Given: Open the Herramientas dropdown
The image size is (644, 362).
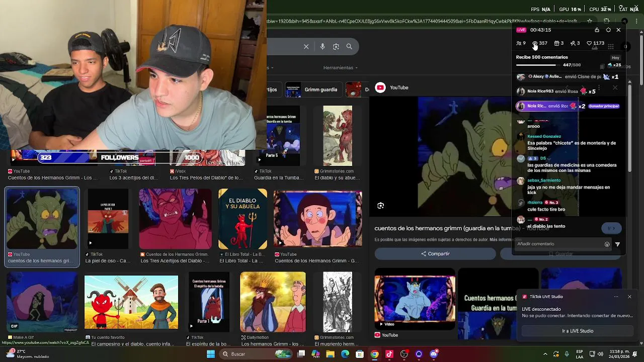Looking at the screenshot, I should click(x=341, y=67).
